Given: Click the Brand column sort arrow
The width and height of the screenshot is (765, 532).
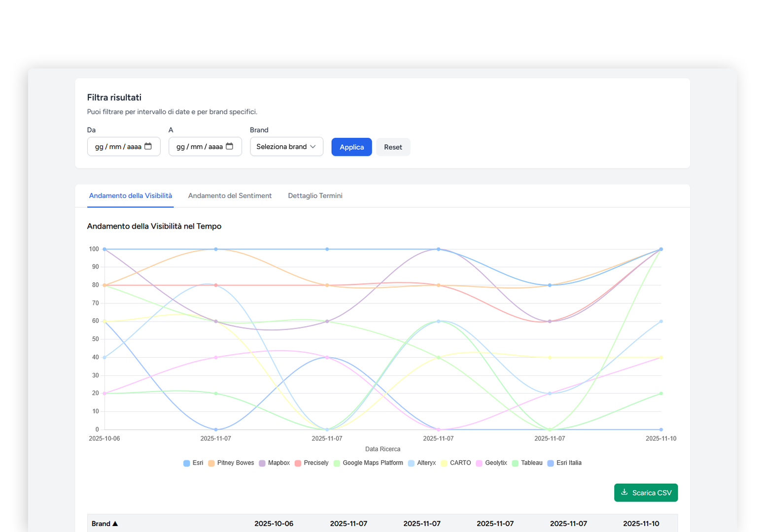Looking at the screenshot, I should [x=115, y=524].
